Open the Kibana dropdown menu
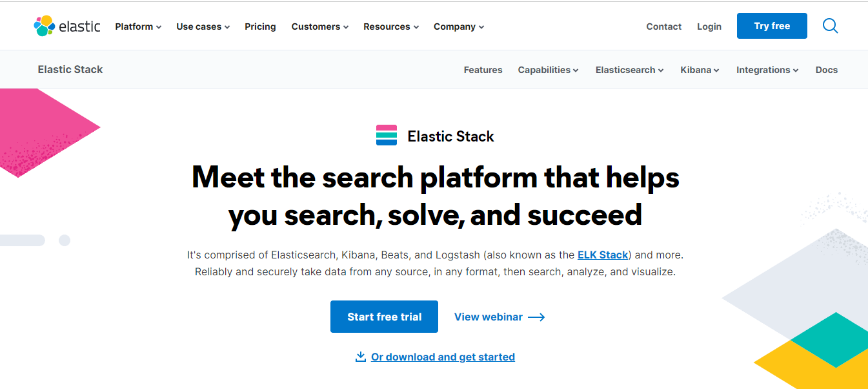This screenshot has height=389, width=868. coord(699,69)
